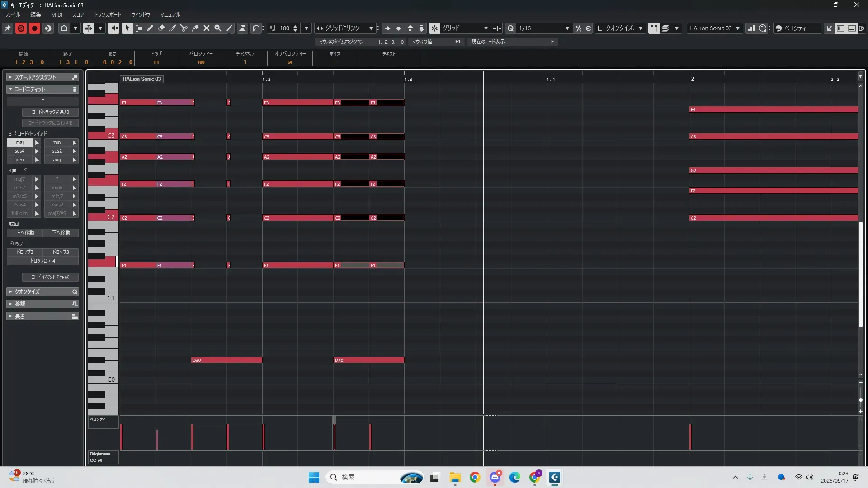The height and width of the screenshot is (488, 868).
Task: Select the Zoom magnifier tool
Action: (x=218, y=28)
